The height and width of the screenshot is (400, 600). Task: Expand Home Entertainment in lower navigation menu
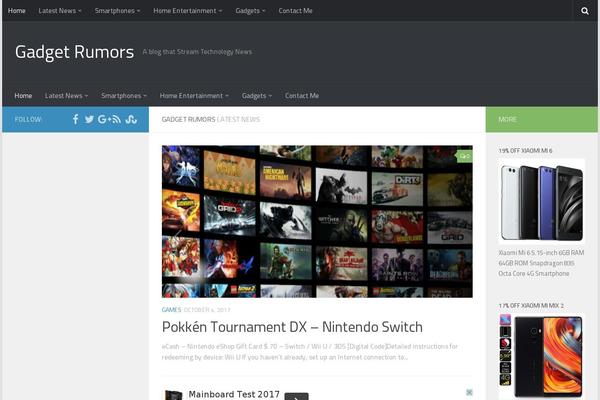[194, 96]
